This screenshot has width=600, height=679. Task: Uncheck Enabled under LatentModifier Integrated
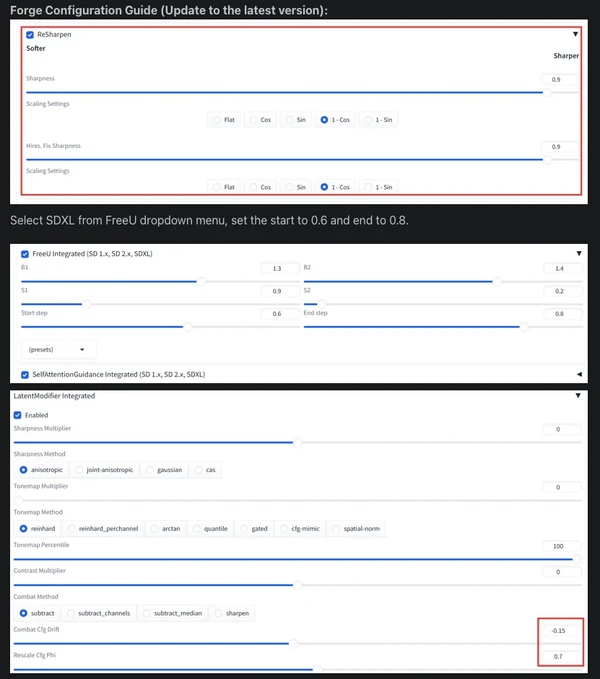coord(17,415)
